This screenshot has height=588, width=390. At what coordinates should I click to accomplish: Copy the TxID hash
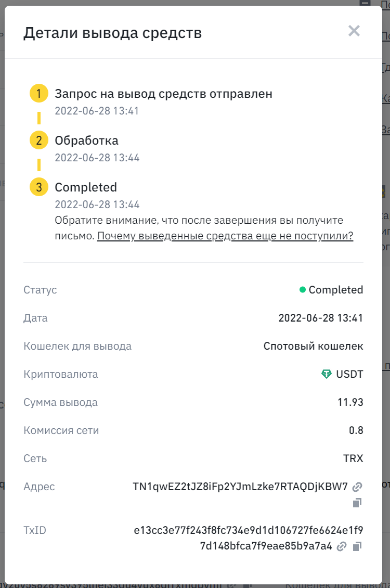(x=357, y=546)
